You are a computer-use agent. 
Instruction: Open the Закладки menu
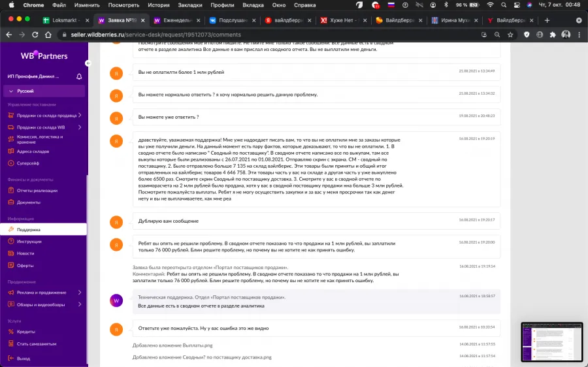point(190,5)
